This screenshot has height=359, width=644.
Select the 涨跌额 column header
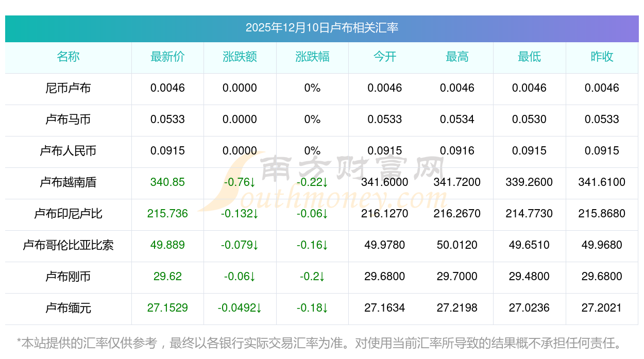(x=240, y=57)
